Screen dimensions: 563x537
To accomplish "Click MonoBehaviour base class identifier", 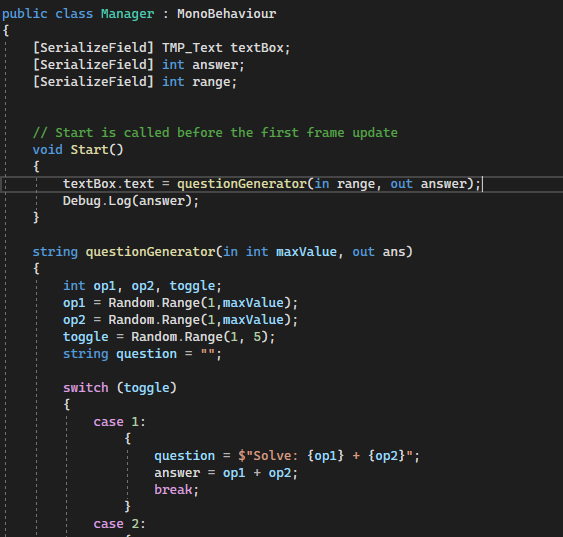I will point(227,14).
